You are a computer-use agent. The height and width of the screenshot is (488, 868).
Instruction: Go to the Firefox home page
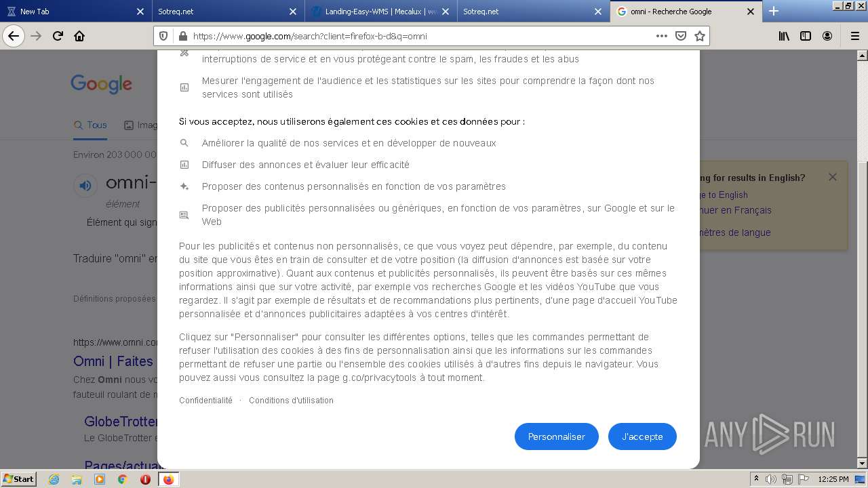(79, 36)
